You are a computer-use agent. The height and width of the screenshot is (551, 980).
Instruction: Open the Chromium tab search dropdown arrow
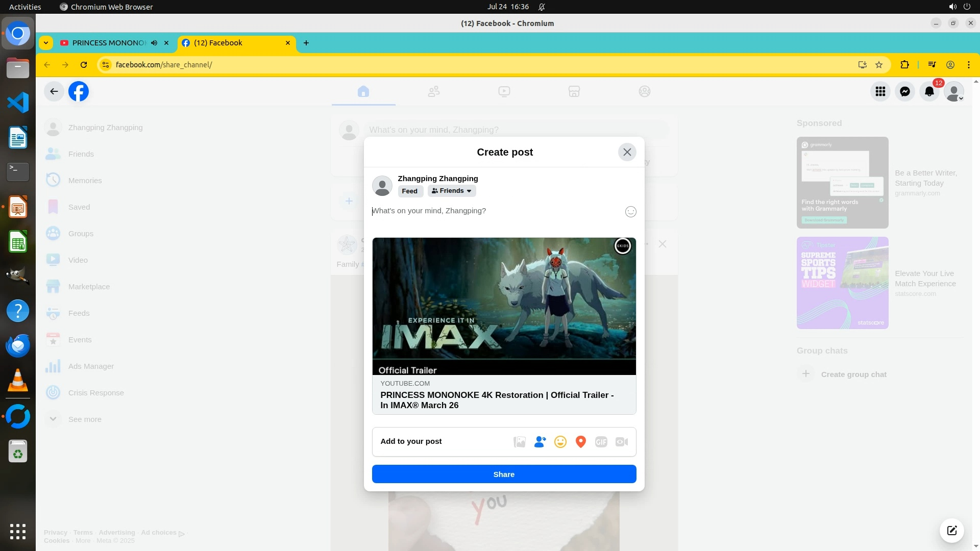pos(46,43)
